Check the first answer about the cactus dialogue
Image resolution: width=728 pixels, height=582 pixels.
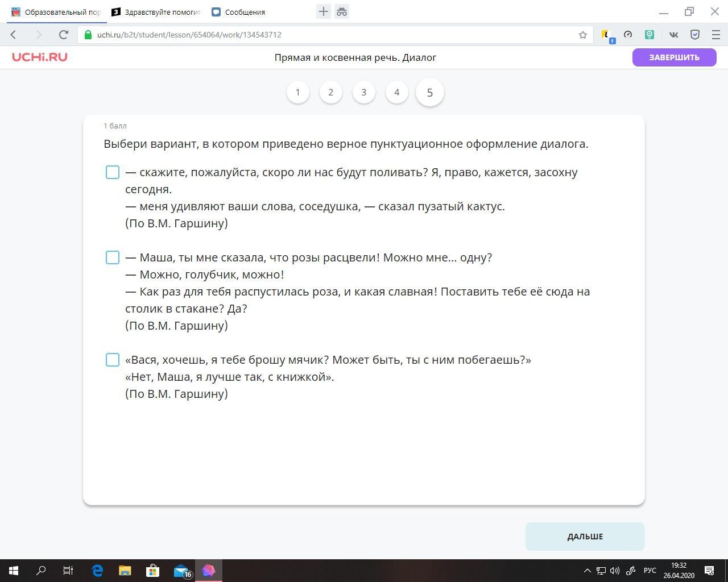[x=113, y=172]
